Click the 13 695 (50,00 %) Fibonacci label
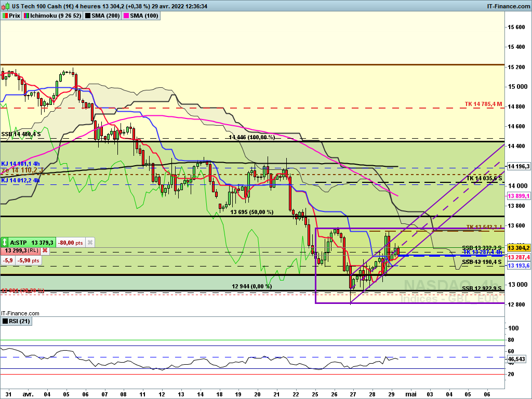Image resolution: width=532 pixels, height=399 pixels. click(x=252, y=212)
